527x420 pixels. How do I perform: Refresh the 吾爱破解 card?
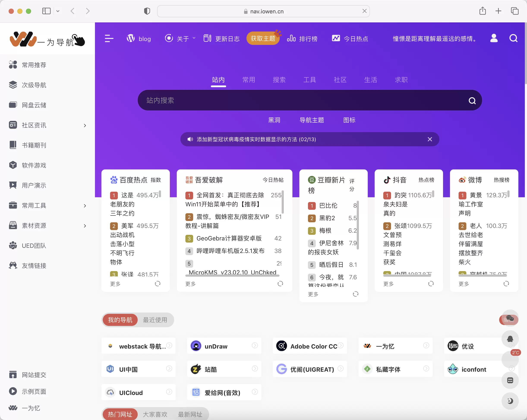click(x=280, y=284)
